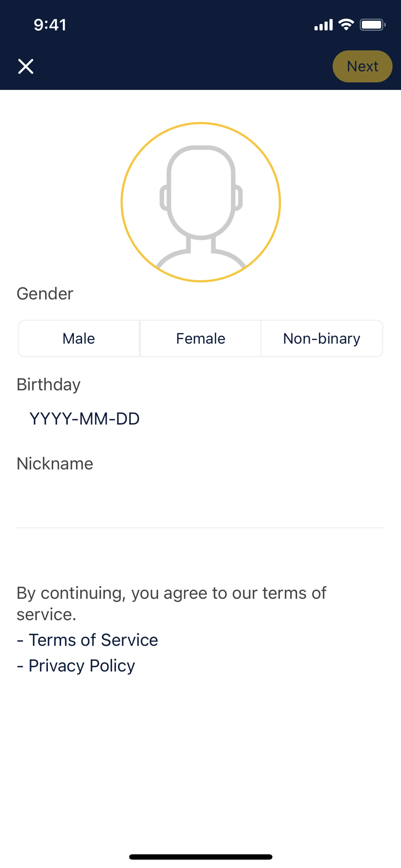Click the 9:41 clock in status bar
This screenshot has height=868, width=401.
50,25
